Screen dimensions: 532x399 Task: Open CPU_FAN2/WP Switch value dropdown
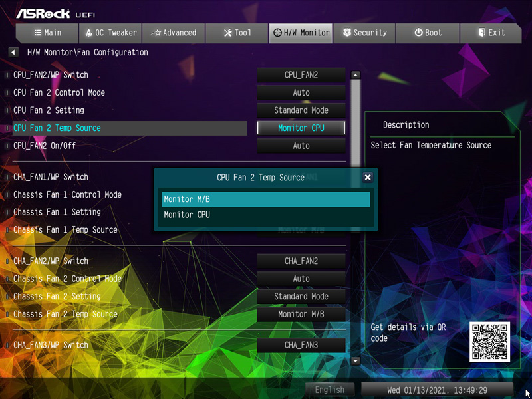pyautogui.click(x=301, y=75)
